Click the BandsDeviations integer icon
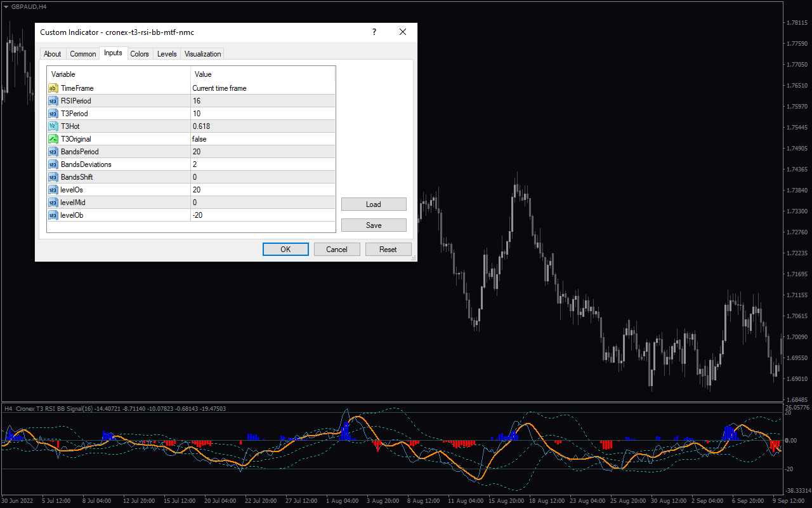 pyautogui.click(x=53, y=164)
